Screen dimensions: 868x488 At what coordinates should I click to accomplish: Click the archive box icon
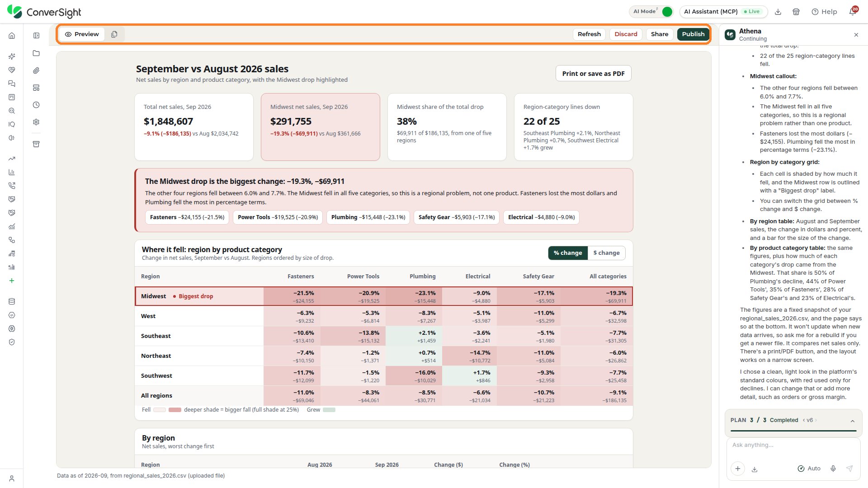[x=36, y=144]
